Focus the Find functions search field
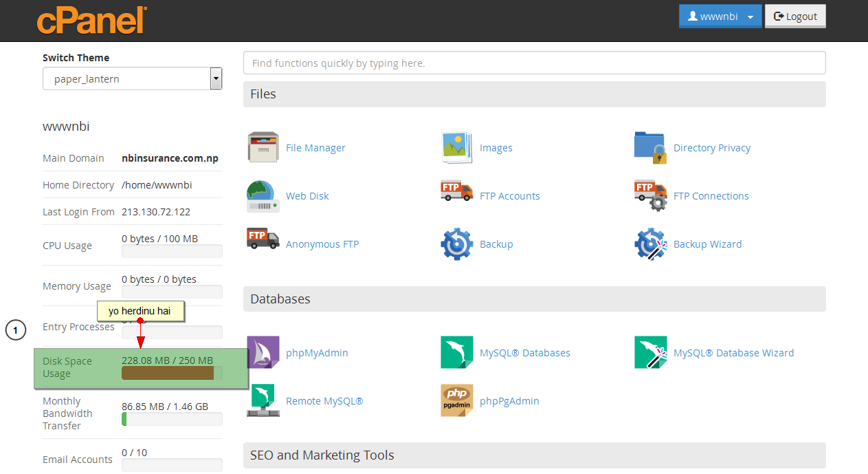868x474 pixels. [534, 63]
